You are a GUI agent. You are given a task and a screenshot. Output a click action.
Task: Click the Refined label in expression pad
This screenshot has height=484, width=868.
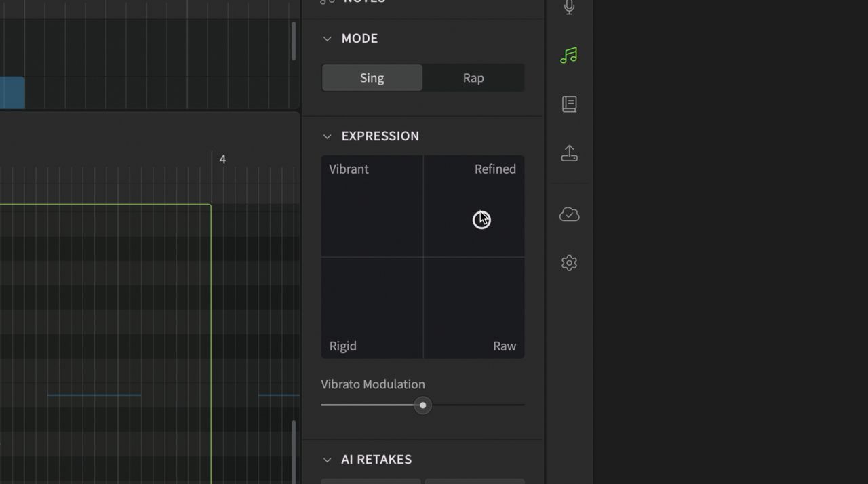point(495,169)
